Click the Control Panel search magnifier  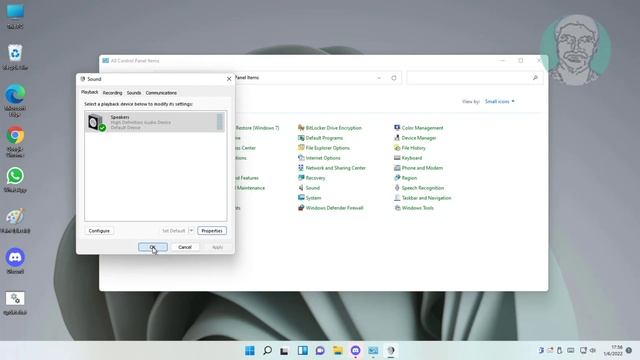(535, 78)
